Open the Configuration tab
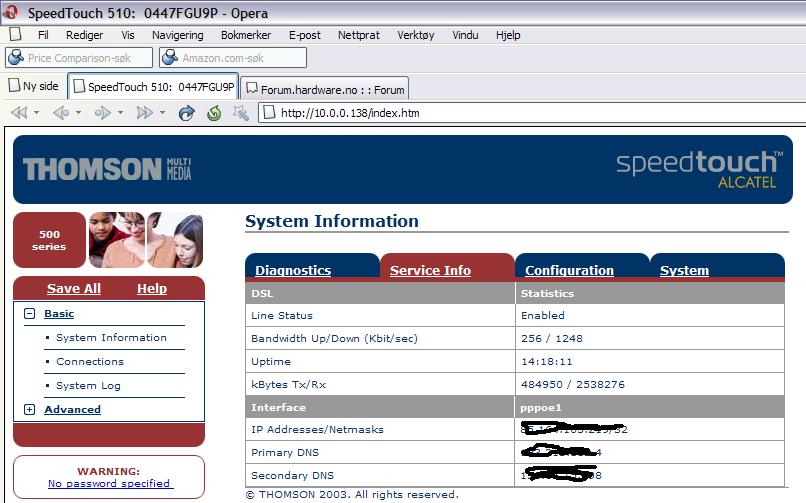This screenshot has height=503, width=806. tap(569, 270)
